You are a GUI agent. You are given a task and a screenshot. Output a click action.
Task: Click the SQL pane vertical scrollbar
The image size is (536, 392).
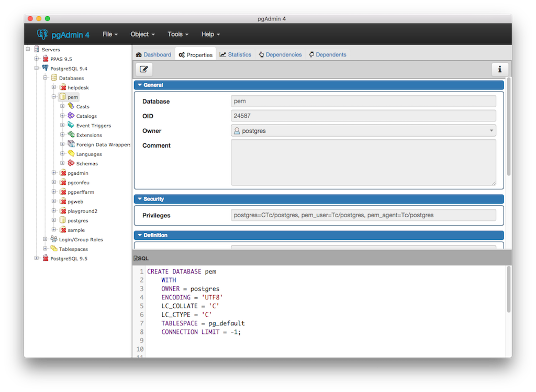click(x=509, y=289)
